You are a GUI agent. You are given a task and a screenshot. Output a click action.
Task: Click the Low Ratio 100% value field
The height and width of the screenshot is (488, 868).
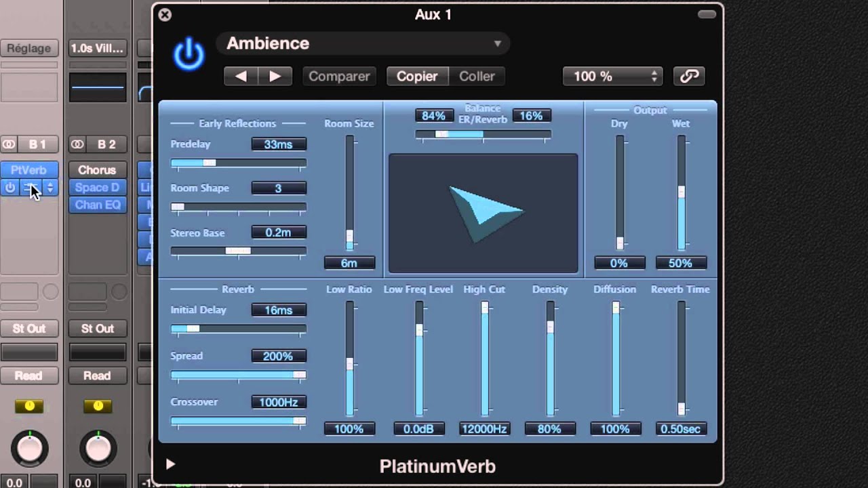(x=349, y=429)
